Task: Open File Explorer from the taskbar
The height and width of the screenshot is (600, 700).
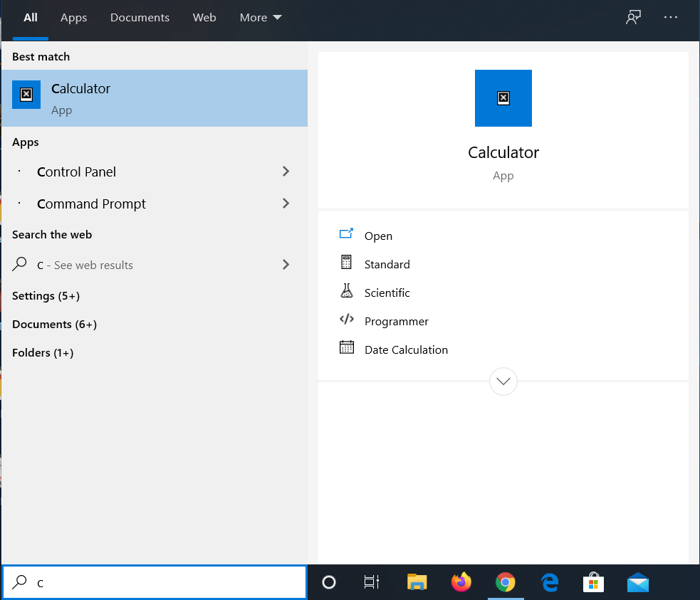Action: [x=417, y=582]
